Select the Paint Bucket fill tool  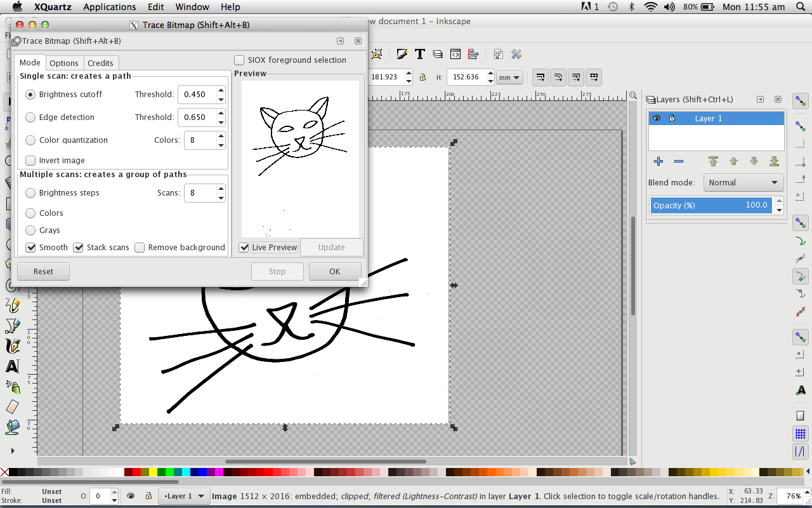coord(12,427)
